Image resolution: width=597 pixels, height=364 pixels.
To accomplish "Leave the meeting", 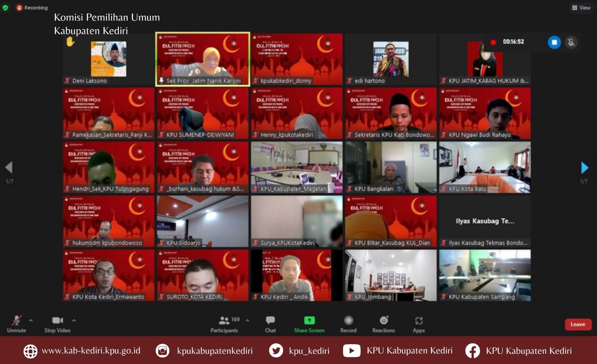I will [x=578, y=324].
